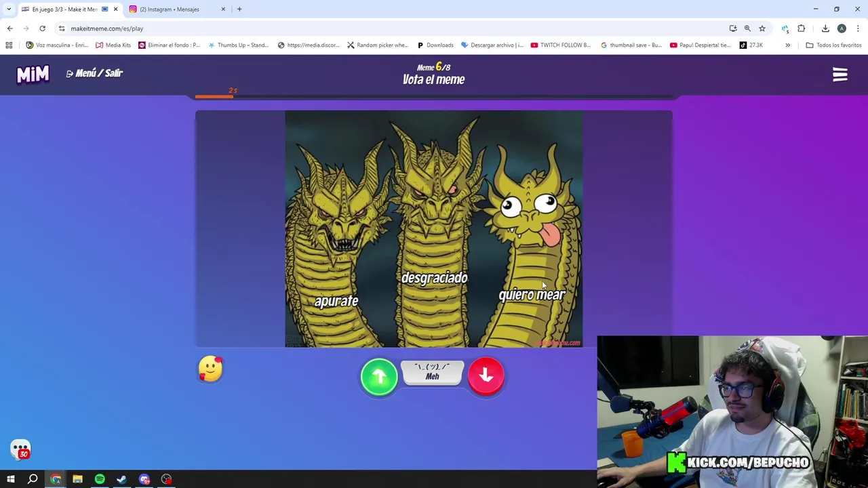
Task: Open the emoji reaction picker
Action: (x=210, y=369)
